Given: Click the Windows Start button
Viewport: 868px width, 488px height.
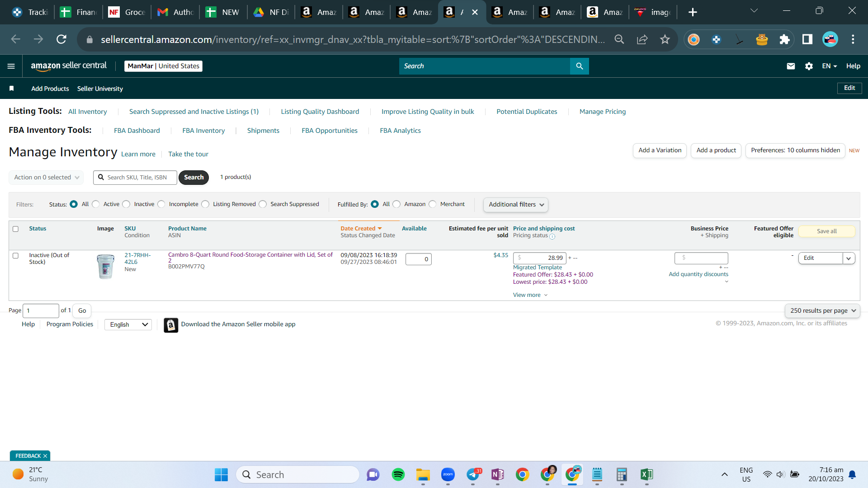Looking at the screenshot, I should 221,474.
